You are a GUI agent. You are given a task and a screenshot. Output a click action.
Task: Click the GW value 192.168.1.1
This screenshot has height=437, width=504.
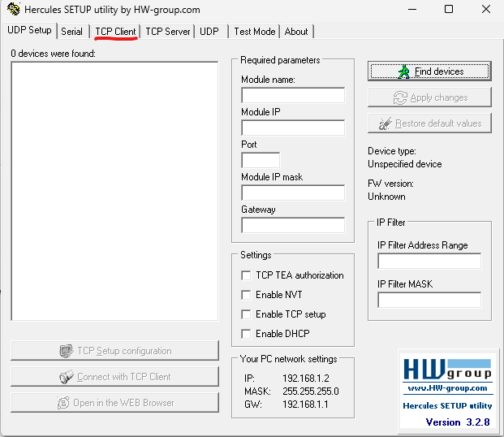(305, 405)
